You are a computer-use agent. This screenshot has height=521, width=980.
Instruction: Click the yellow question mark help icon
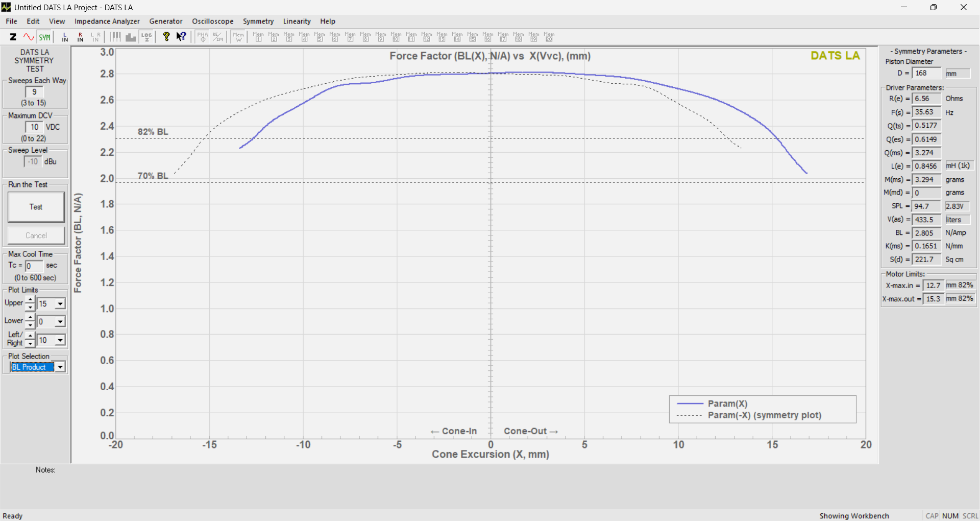coord(166,37)
